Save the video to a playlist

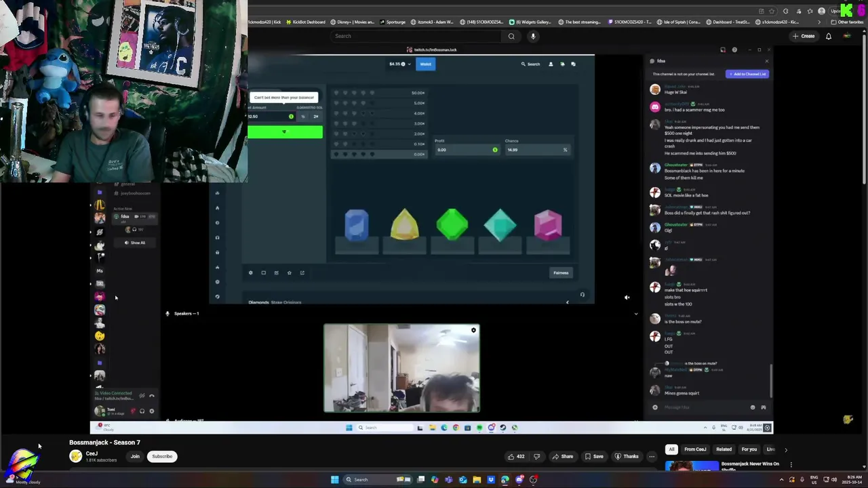[x=594, y=456]
